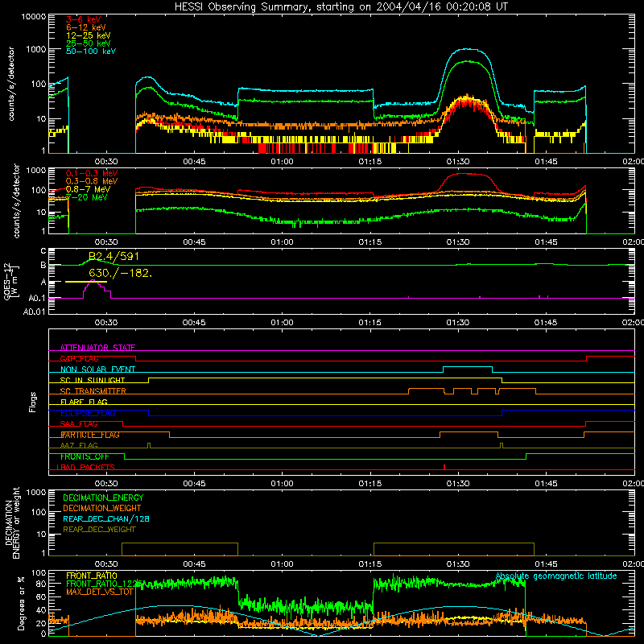Choose the DECIMATION_ENERGY legend label
Viewport: 644px width, 644px height.
103,497
